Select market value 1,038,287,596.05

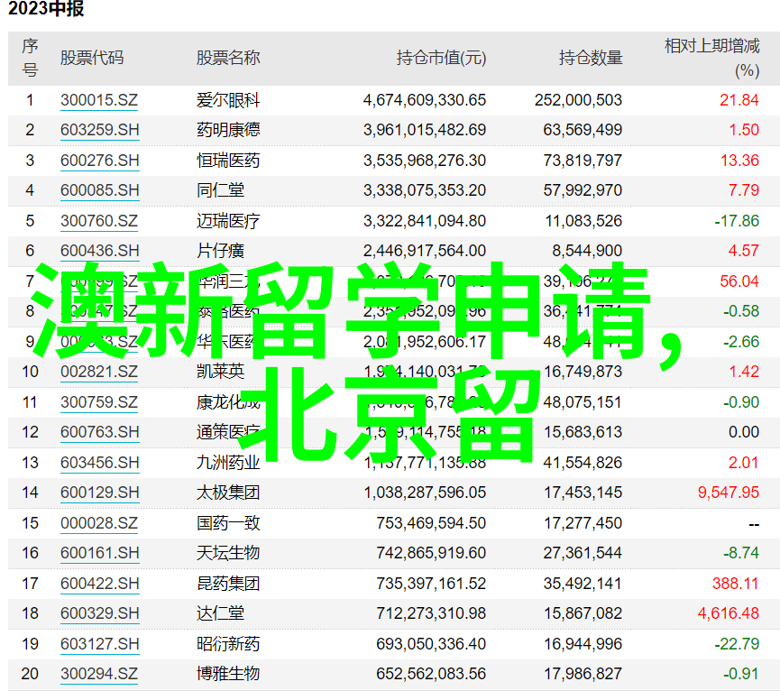(x=425, y=493)
